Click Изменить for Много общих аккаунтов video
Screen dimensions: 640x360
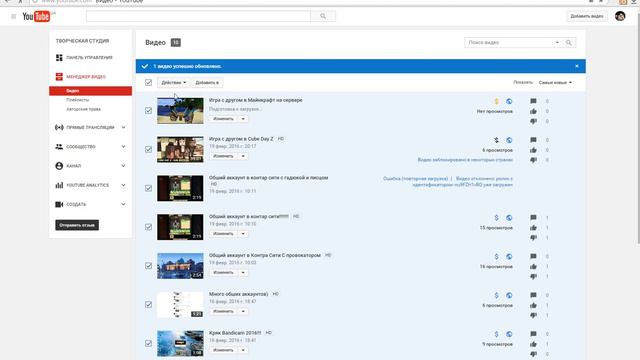[223, 311]
